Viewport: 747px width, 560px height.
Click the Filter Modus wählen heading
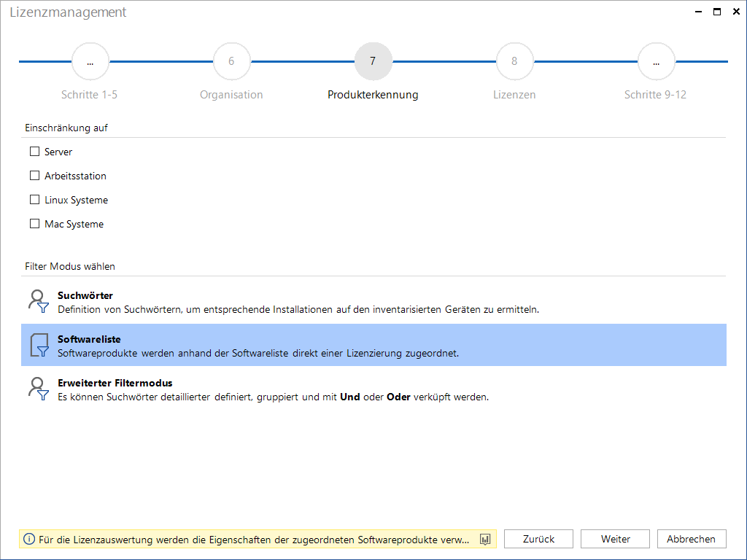[x=70, y=266]
